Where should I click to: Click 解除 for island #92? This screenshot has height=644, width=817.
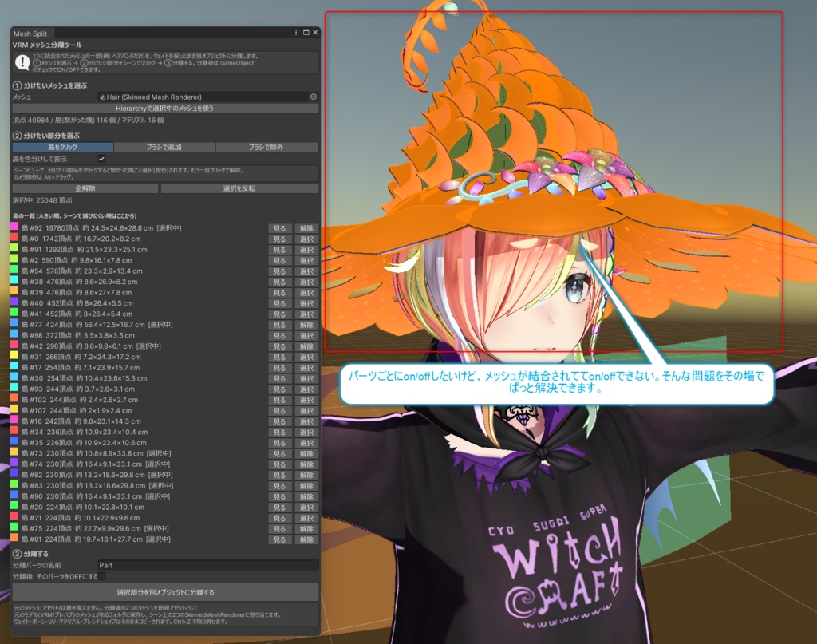[x=306, y=228]
